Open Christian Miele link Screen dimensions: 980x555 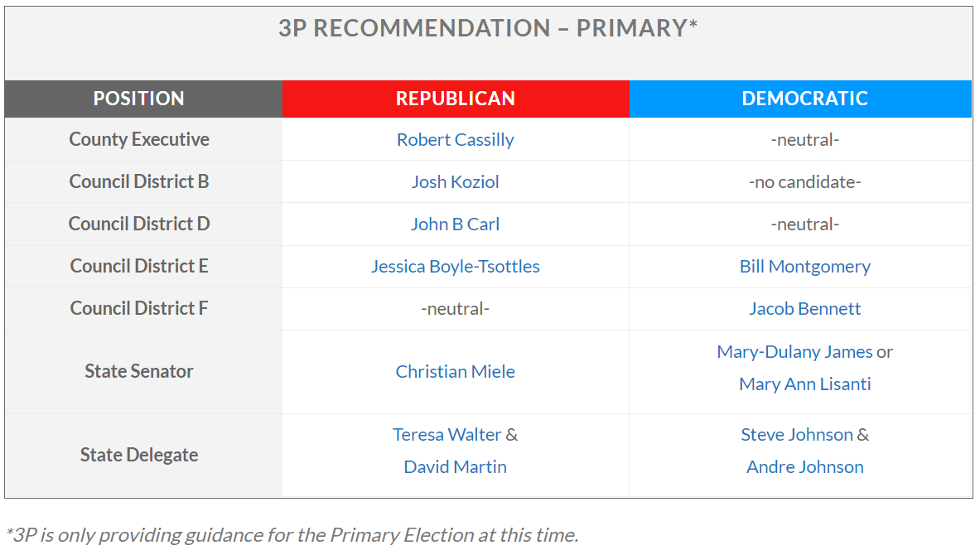pyautogui.click(x=455, y=371)
